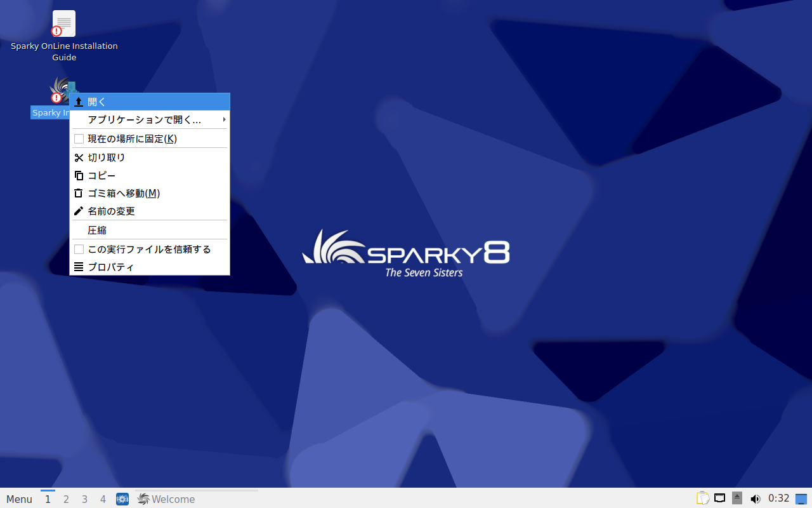Open プロパティ from the context menu
Viewport: 812px width, 508px height.
(x=150, y=267)
